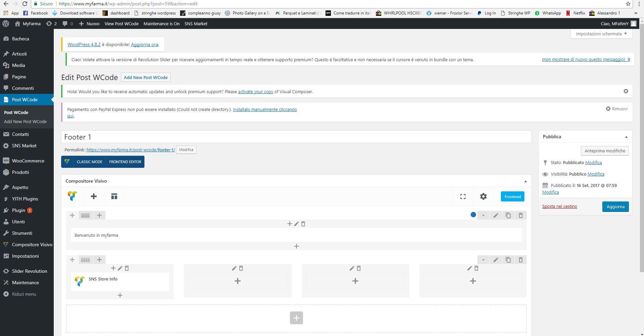Dismiss the Visual Composer activation notice

click(x=626, y=91)
